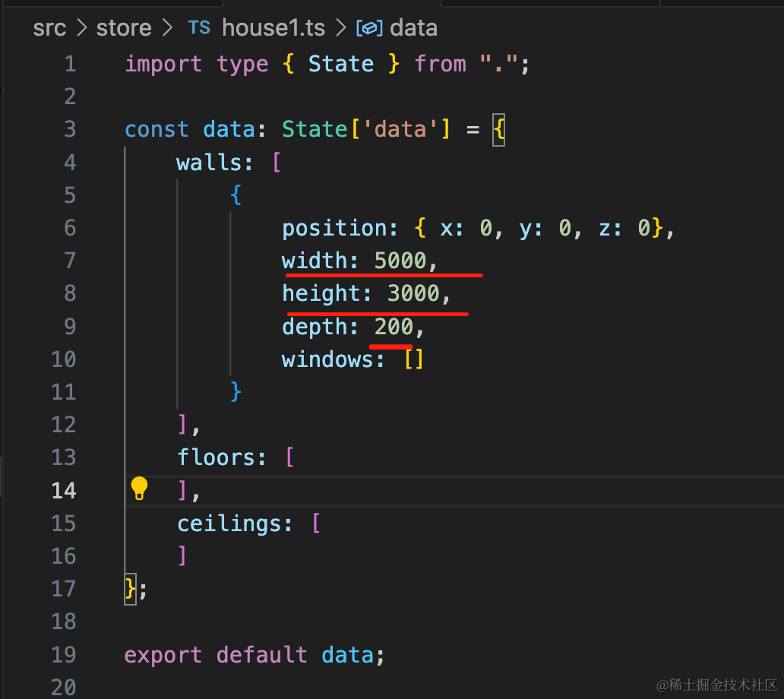Click the 'walls' property on line 4

(x=210, y=163)
